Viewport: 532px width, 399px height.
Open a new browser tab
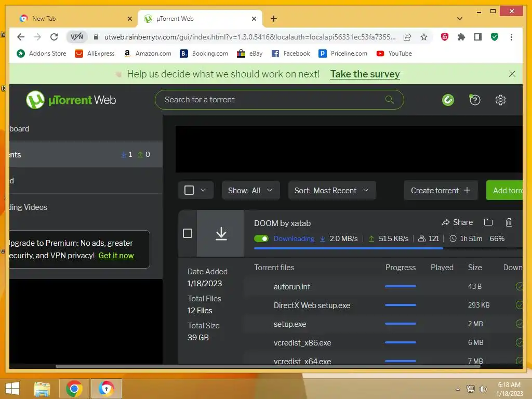click(x=274, y=19)
